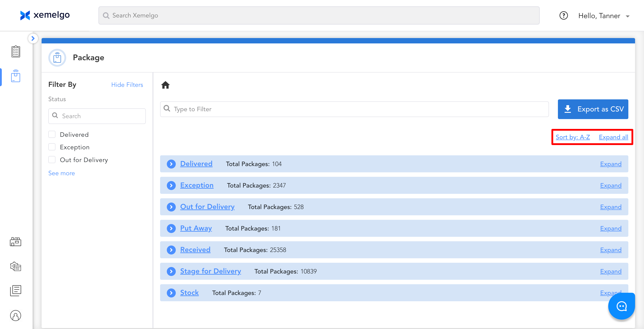Screen dimensions: 644x329
Task: Open the user profile sidebar icon
Action: click(15, 315)
